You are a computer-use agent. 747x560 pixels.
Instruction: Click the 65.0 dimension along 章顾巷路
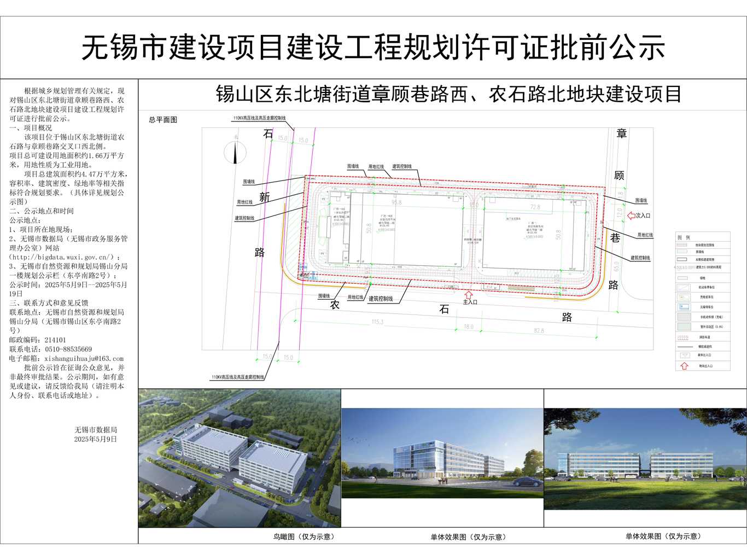click(616, 266)
